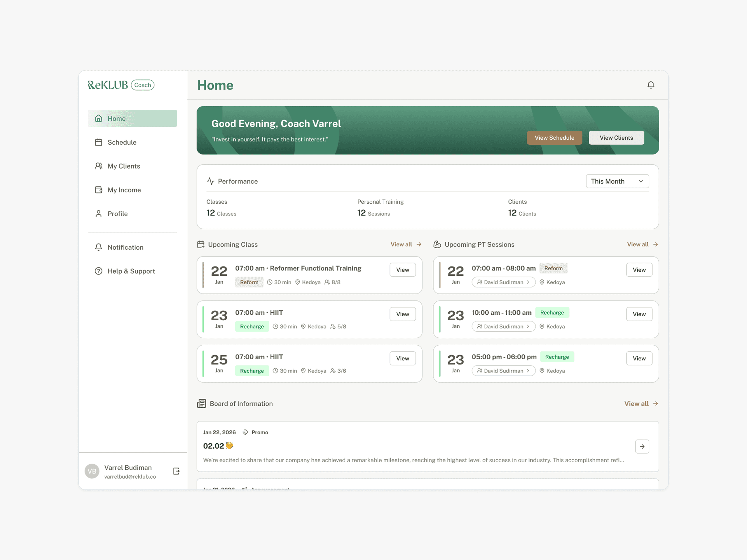This screenshot has height=560, width=747.
Task: Click the notification bell in header
Action: 650,85
